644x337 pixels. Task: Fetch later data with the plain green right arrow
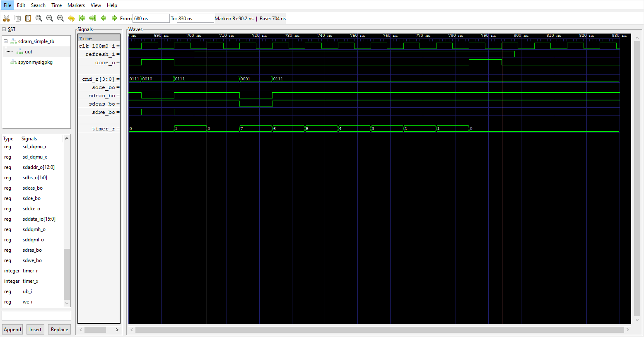click(113, 18)
